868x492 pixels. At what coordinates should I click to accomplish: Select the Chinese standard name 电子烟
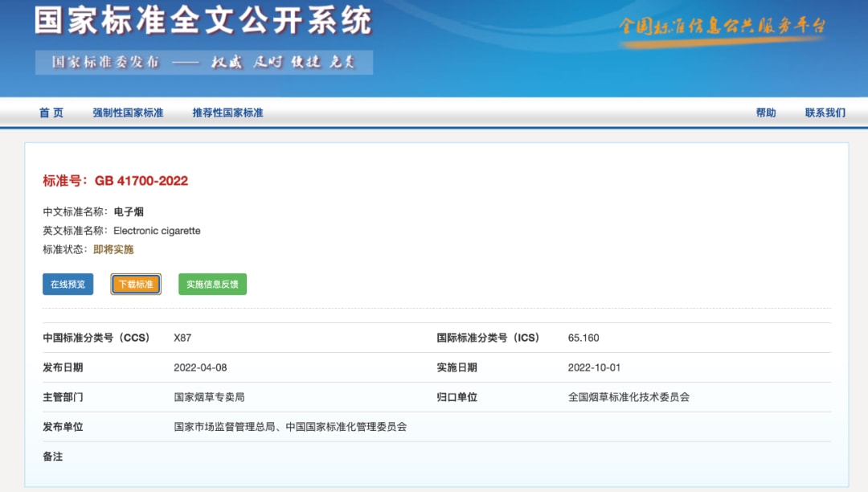(129, 212)
